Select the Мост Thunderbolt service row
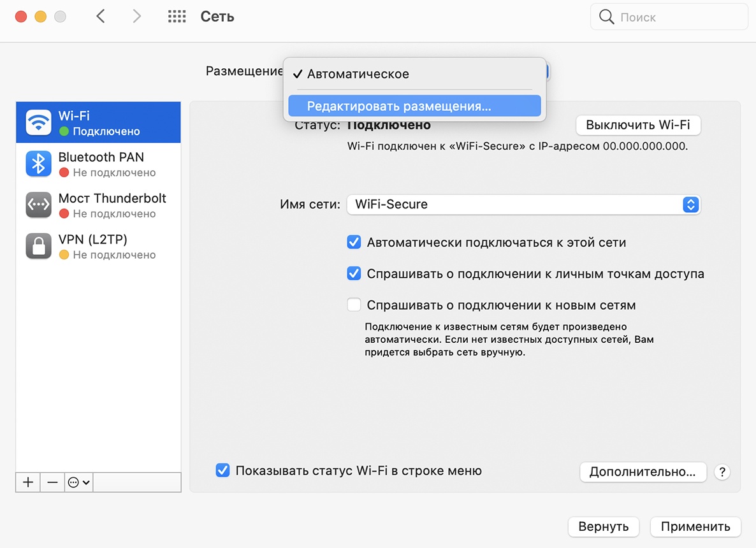The width and height of the screenshot is (756, 548). [x=98, y=205]
